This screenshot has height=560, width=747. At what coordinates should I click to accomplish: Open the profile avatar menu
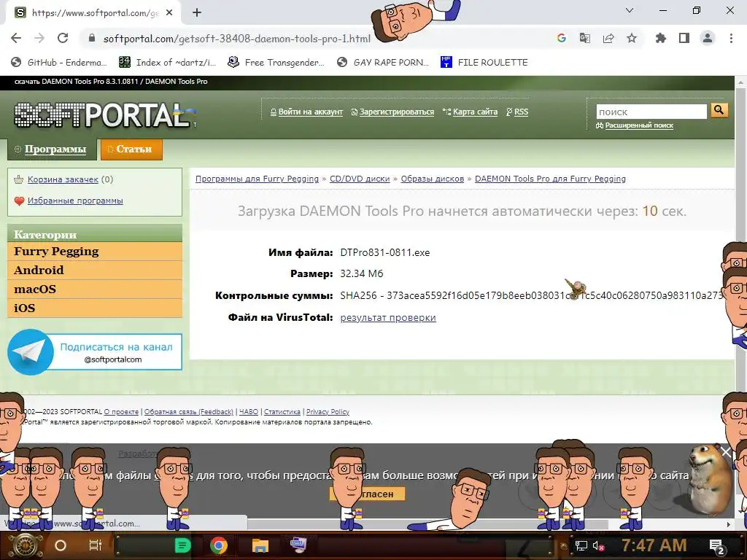[708, 39]
